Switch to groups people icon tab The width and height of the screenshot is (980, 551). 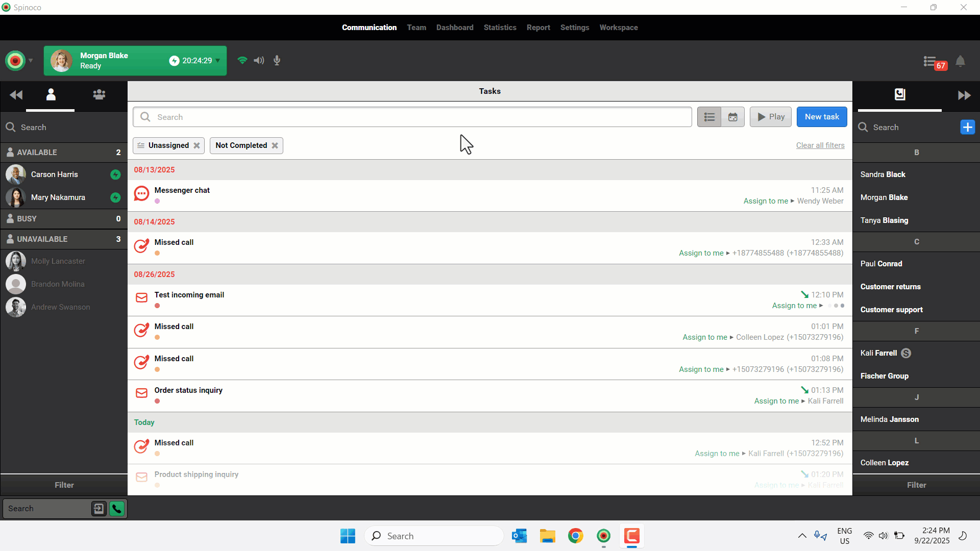coord(99,95)
